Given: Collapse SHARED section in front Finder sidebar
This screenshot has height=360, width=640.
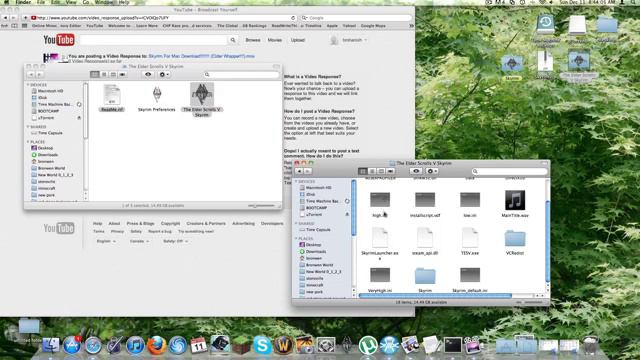Looking at the screenshot, I should [296, 223].
